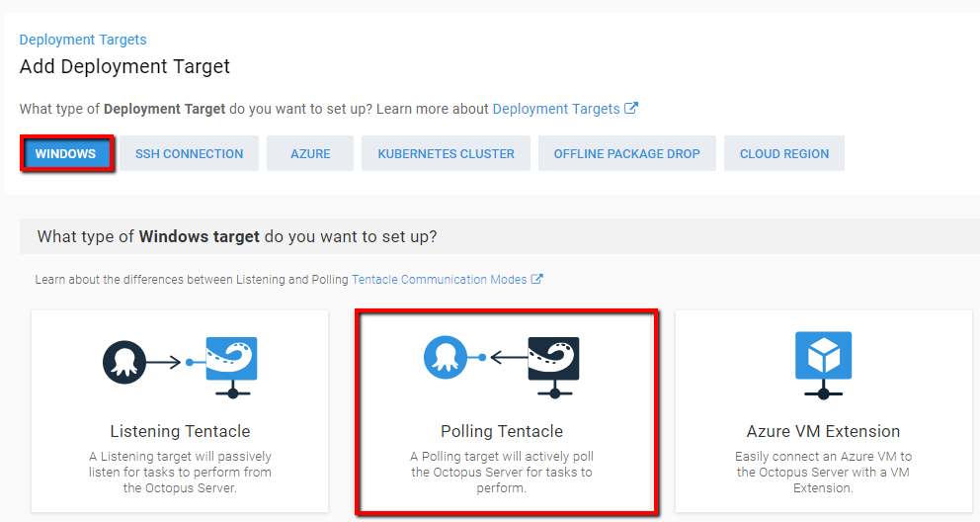The image size is (980, 522).
Task: Click the Listening Tentacle description text
Action: click(180, 472)
